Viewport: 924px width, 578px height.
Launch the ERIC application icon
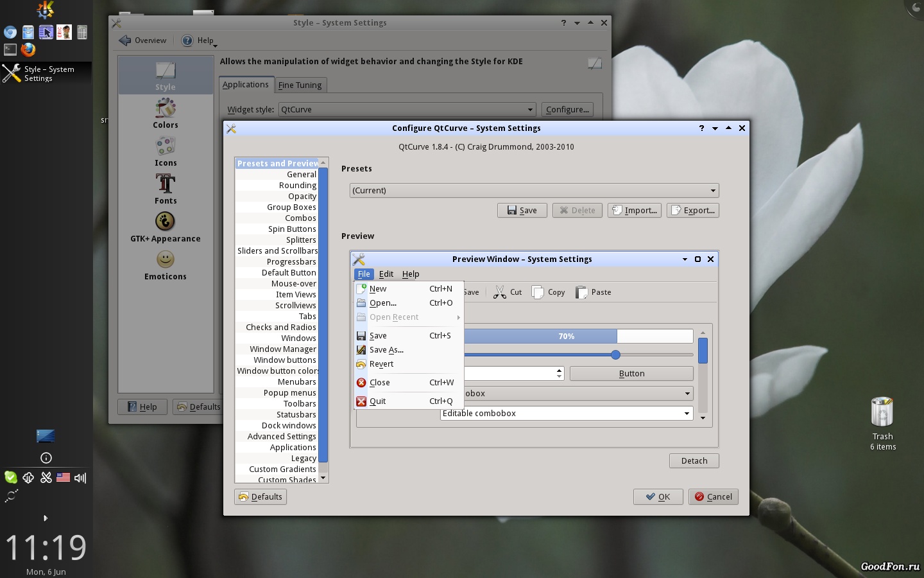(64, 32)
